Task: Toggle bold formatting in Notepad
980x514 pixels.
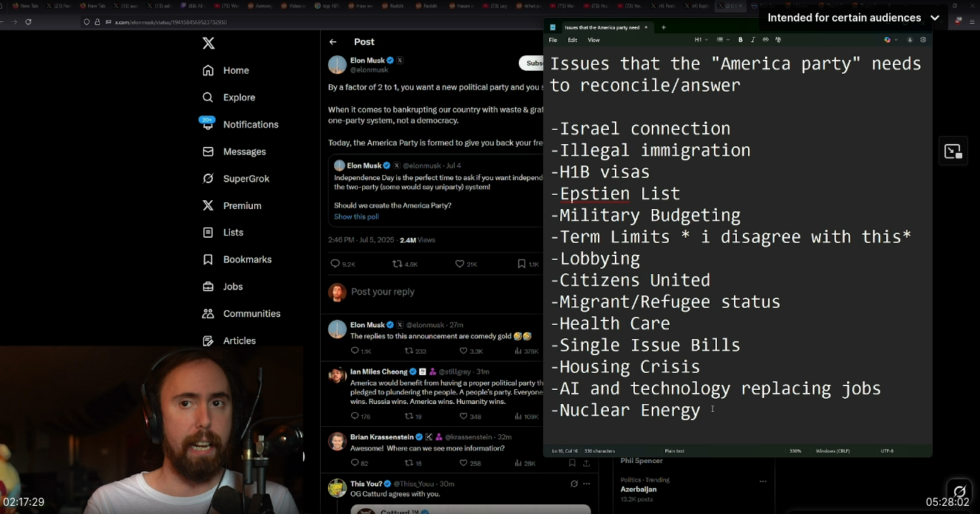Action: coord(741,40)
